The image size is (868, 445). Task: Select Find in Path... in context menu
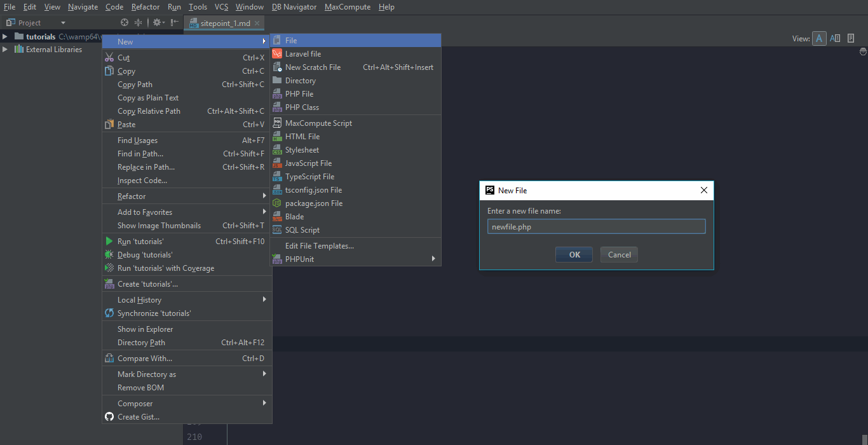[x=187, y=154]
